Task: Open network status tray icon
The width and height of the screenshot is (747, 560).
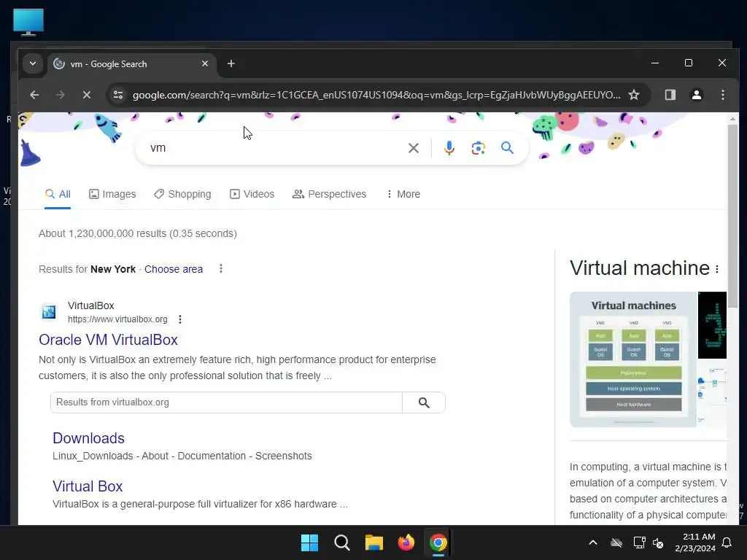Action: (639, 542)
